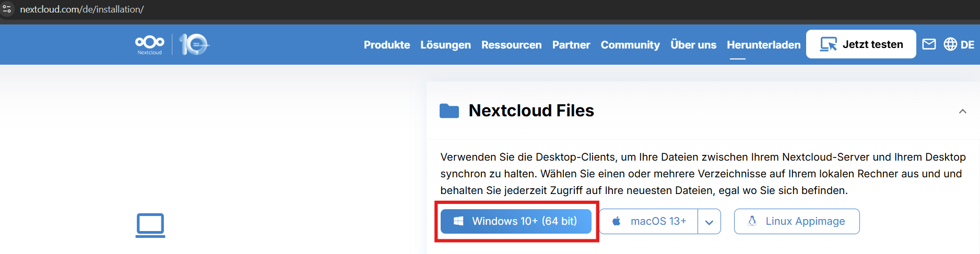Click the 10th anniversary badge icon
The width and height of the screenshot is (980, 254).
[194, 44]
